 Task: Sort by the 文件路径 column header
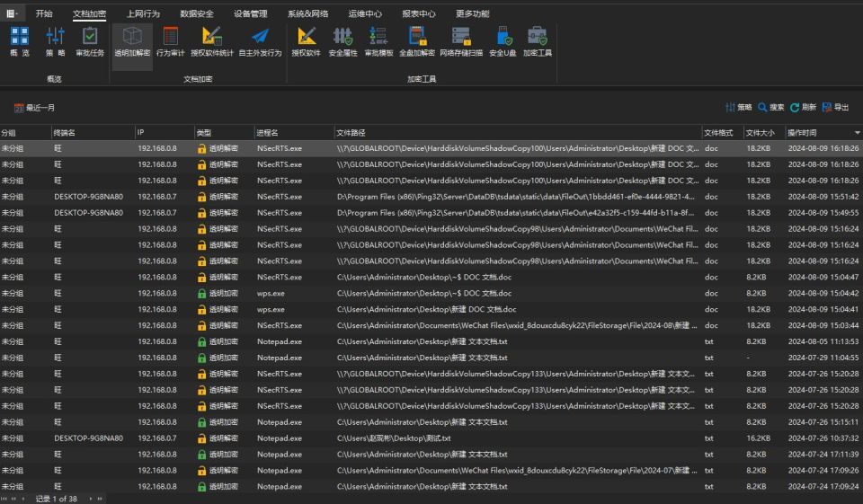518,133
